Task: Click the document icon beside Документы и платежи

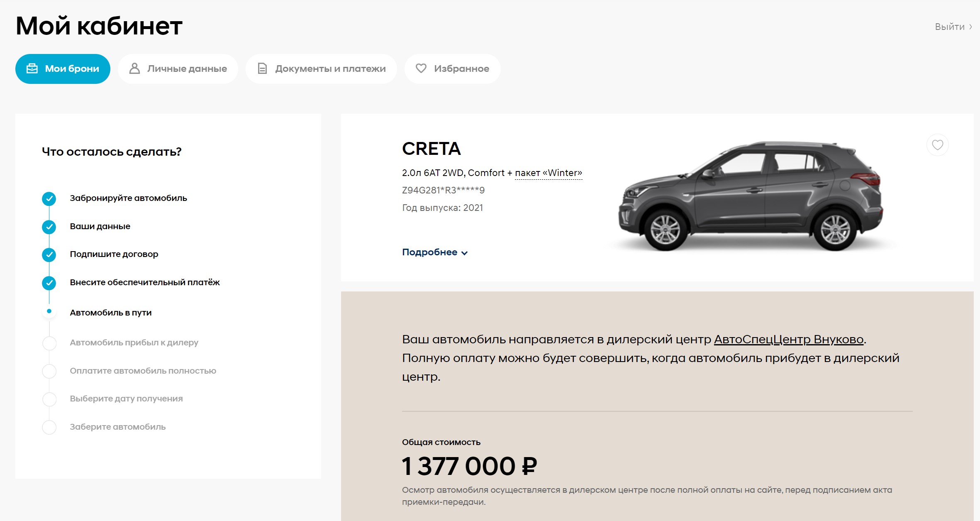Action: pyautogui.click(x=262, y=68)
